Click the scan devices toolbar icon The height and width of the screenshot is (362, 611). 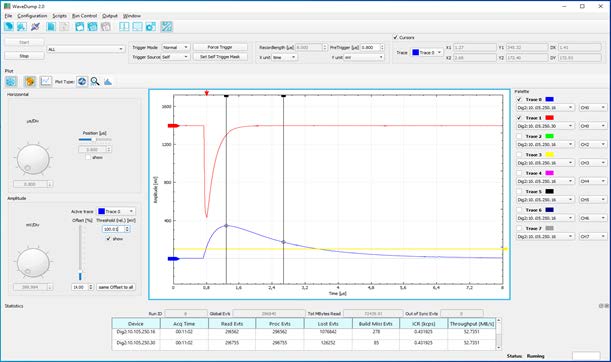pyautogui.click(x=22, y=26)
